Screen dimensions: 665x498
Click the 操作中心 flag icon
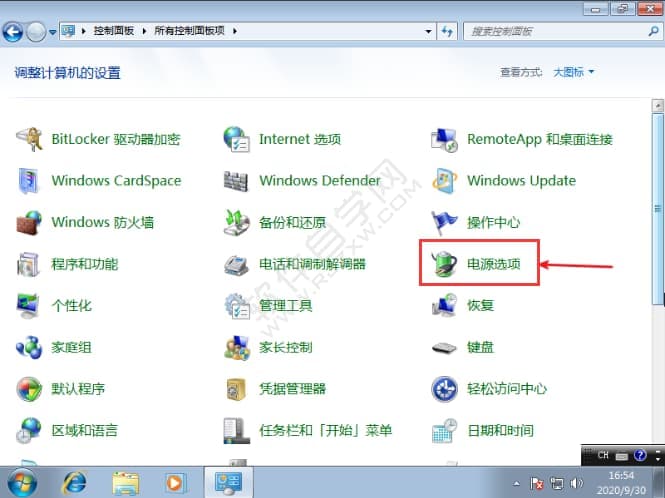tap(445, 222)
